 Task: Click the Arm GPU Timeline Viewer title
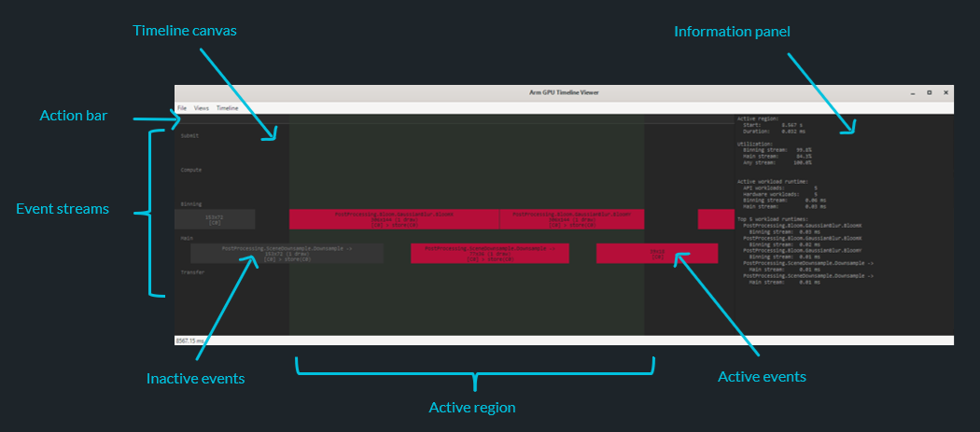click(x=564, y=92)
